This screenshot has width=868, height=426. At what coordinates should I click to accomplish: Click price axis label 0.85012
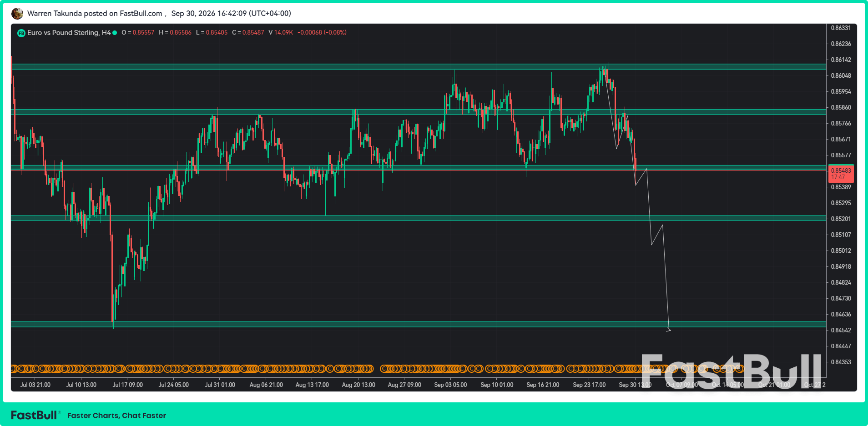click(x=841, y=251)
